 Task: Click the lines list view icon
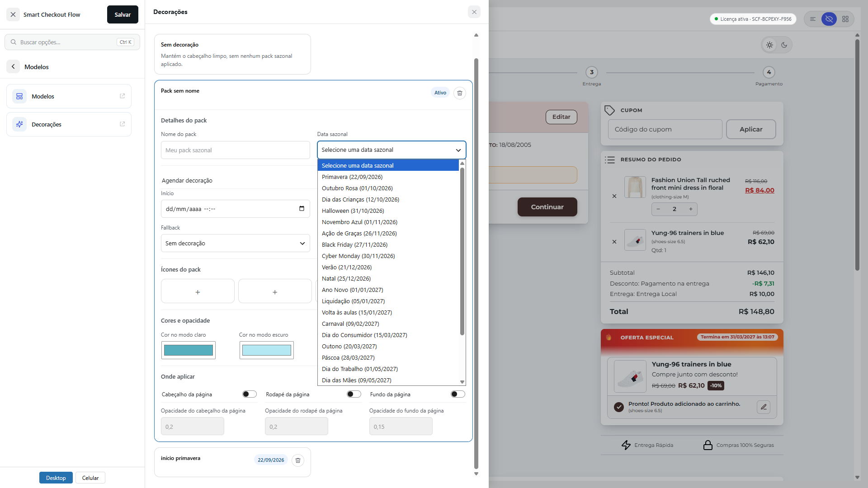point(813,19)
